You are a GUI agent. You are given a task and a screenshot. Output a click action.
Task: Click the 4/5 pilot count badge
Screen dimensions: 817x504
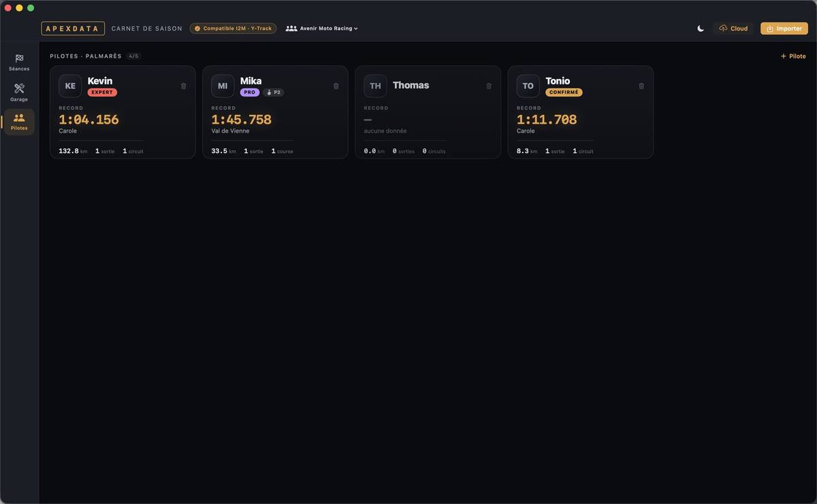point(133,56)
